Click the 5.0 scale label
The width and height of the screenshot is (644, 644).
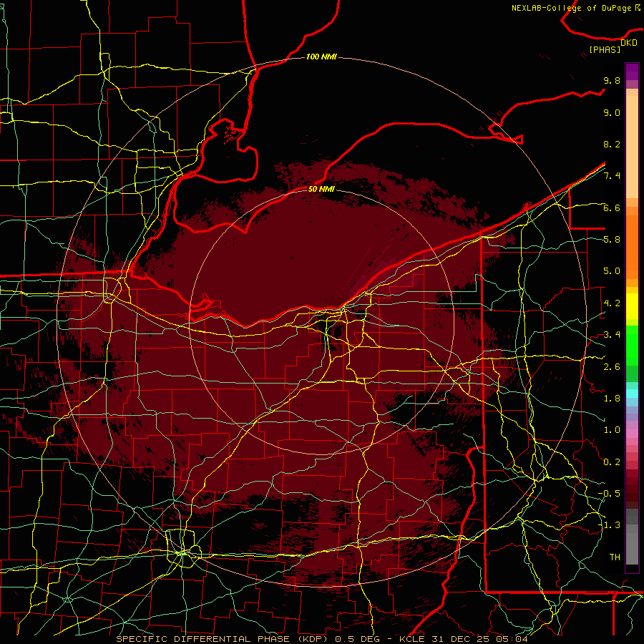point(612,271)
